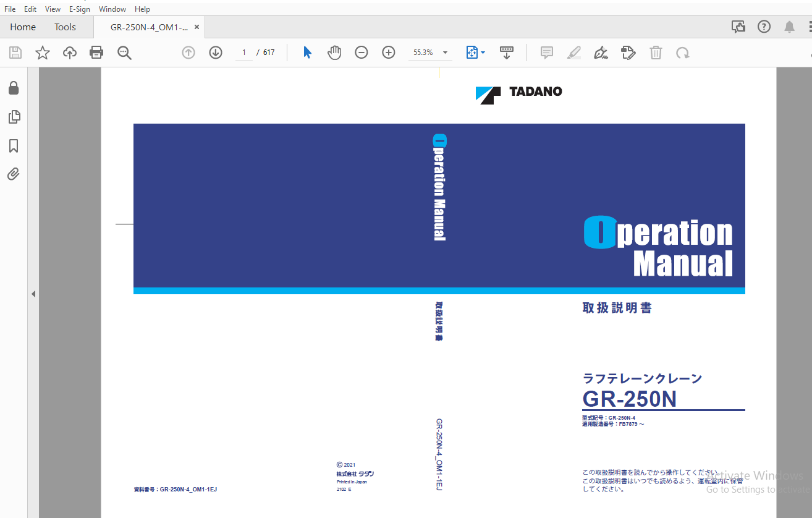Open the Find text search tool
Viewport: 812px width, 518px height.
(x=124, y=53)
